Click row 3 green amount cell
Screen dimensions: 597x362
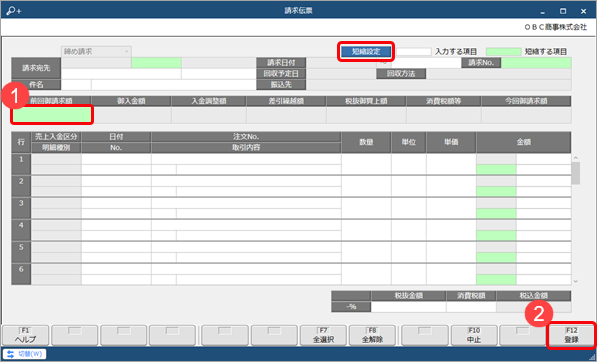(496, 214)
